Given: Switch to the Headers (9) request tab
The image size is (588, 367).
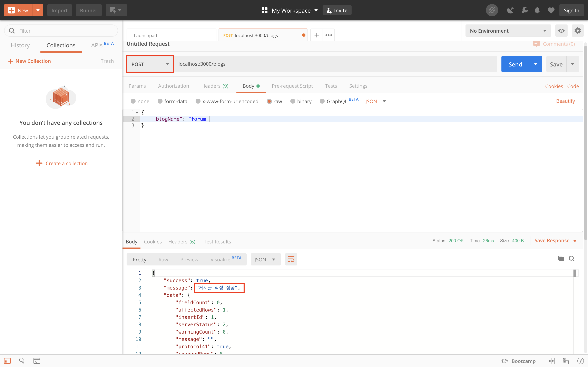Looking at the screenshot, I should pos(215,86).
